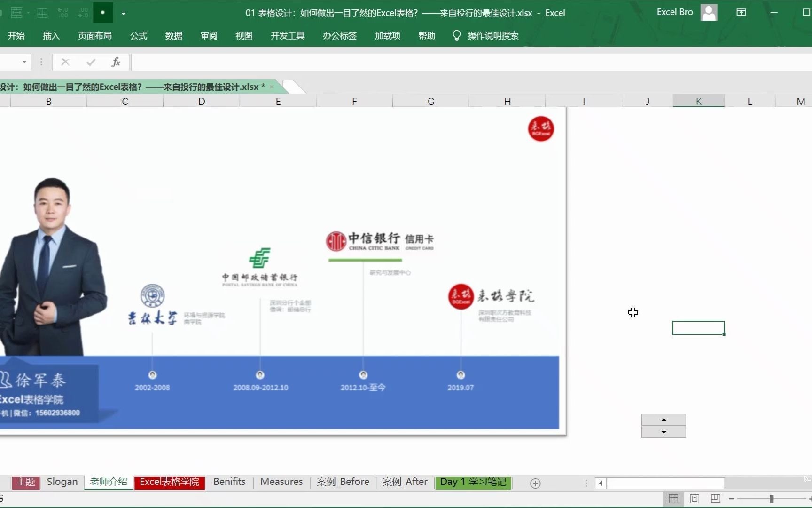Switch to the 案例_Before sheet tab

pos(343,482)
